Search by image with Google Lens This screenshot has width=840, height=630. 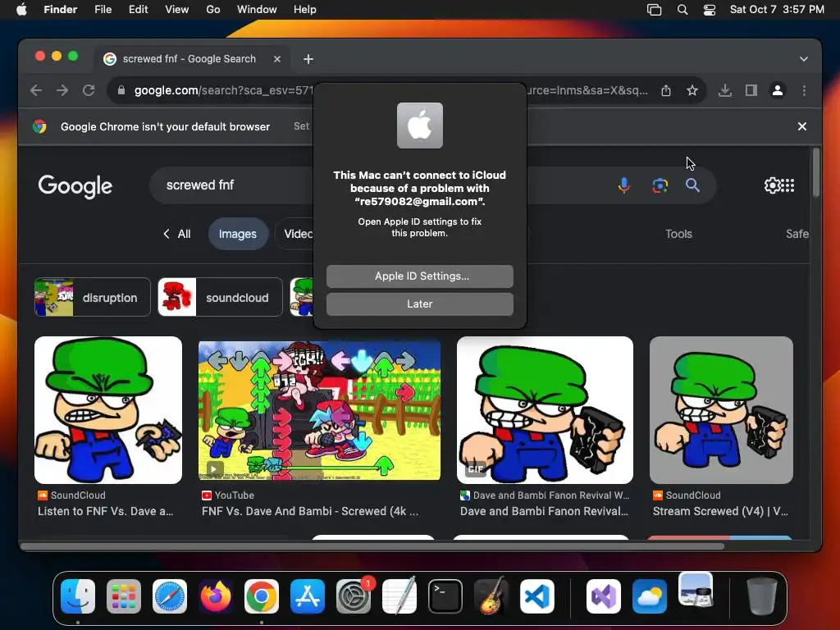point(660,185)
